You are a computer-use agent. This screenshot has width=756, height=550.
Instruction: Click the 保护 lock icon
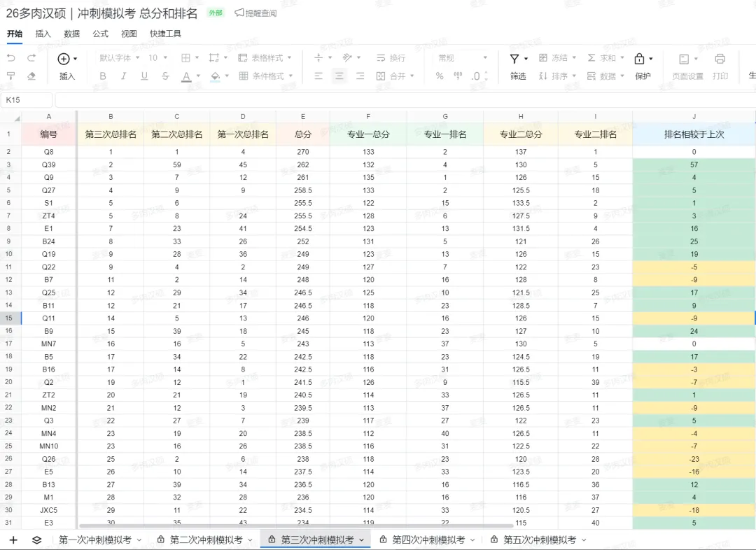click(639, 58)
